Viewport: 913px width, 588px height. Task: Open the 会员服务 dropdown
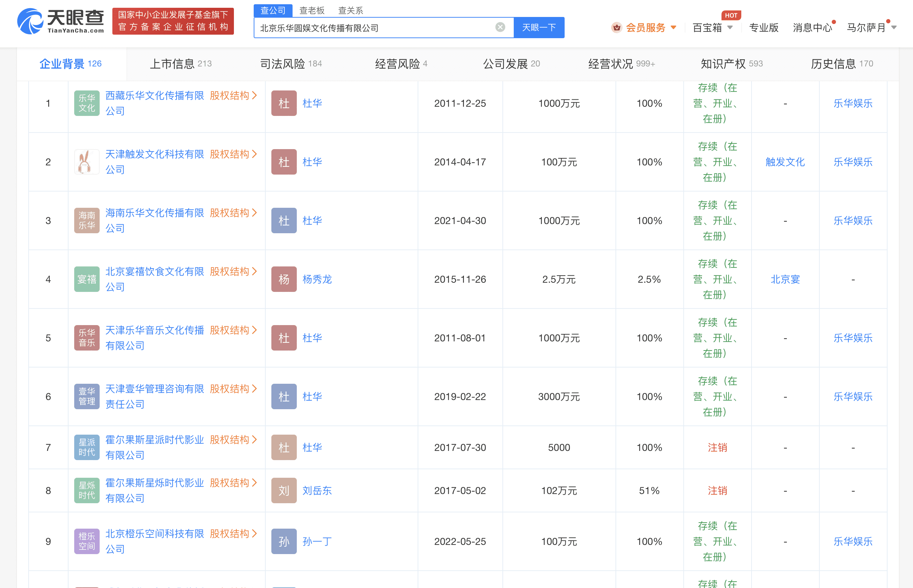pyautogui.click(x=651, y=28)
